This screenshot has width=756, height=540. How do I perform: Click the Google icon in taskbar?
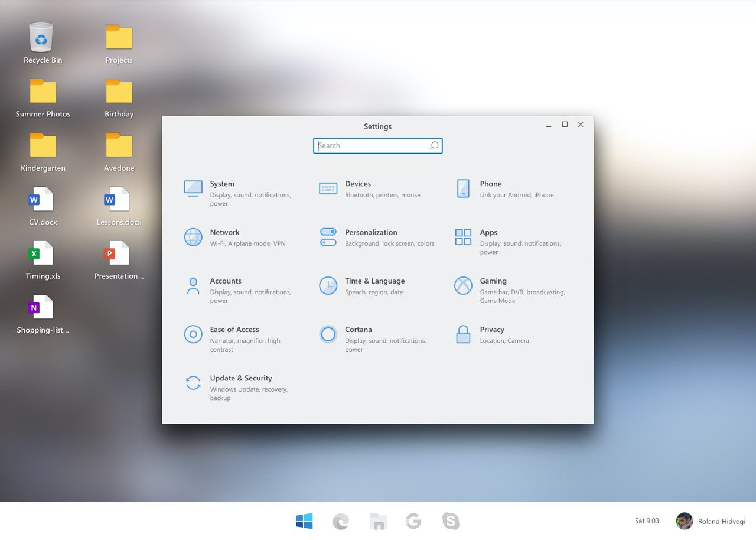click(413, 521)
